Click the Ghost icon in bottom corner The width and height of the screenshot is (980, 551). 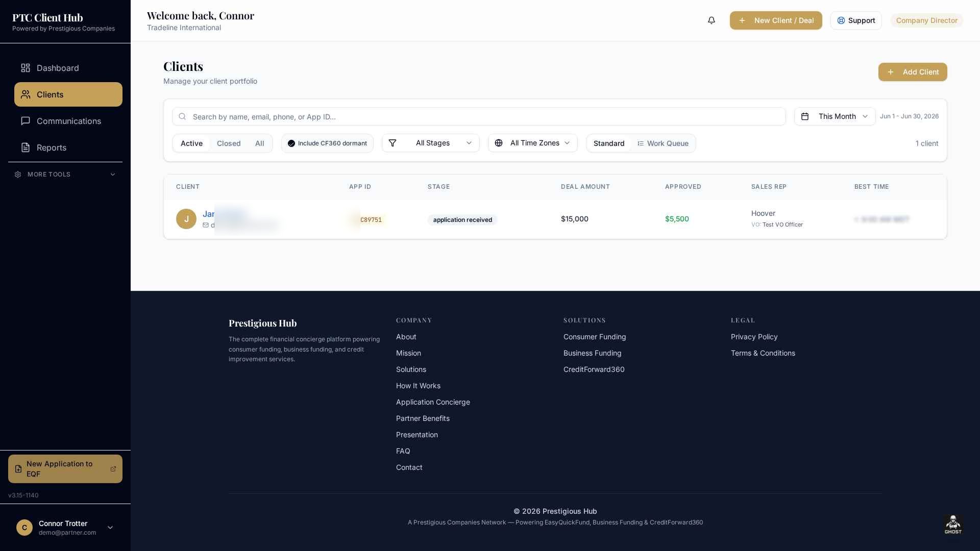(953, 524)
